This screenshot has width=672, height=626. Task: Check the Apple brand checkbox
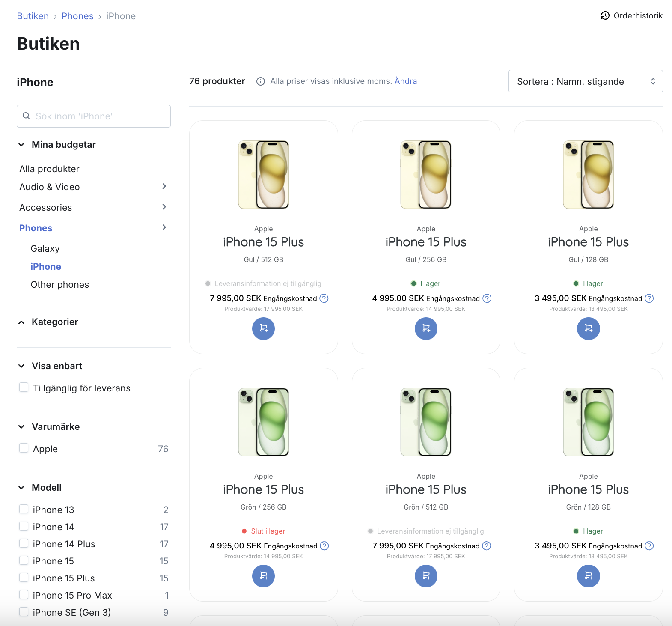(x=24, y=448)
